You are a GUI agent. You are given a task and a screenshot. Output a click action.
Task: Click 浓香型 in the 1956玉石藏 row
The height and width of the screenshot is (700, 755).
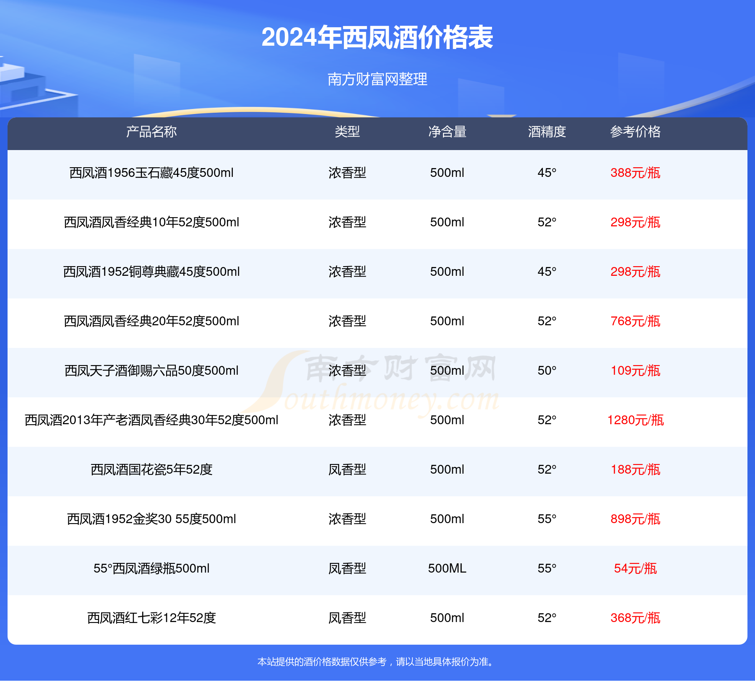coord(347,173)
